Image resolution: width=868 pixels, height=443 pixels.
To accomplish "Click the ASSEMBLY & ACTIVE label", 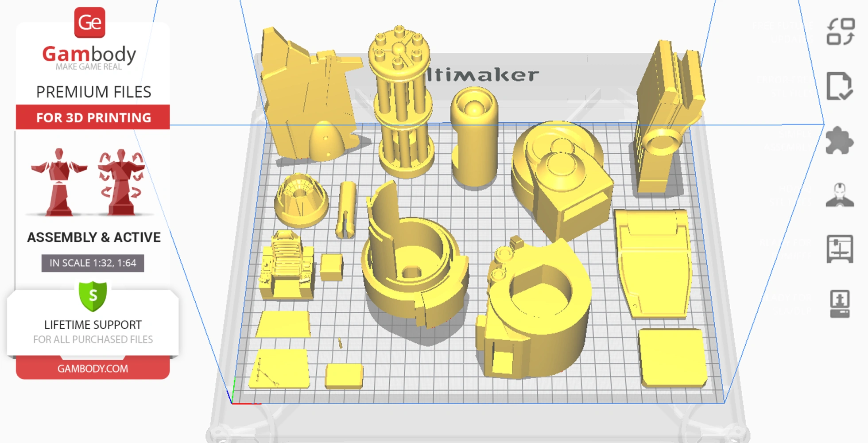I will click(x=93, y=237).
